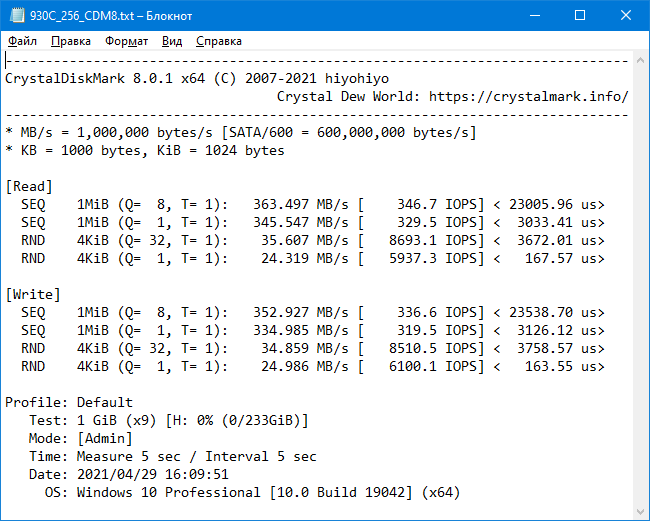The image size is (650, 521).
Task: Click the 23005.96 us latency value
Action: click(x=553, y=204)
